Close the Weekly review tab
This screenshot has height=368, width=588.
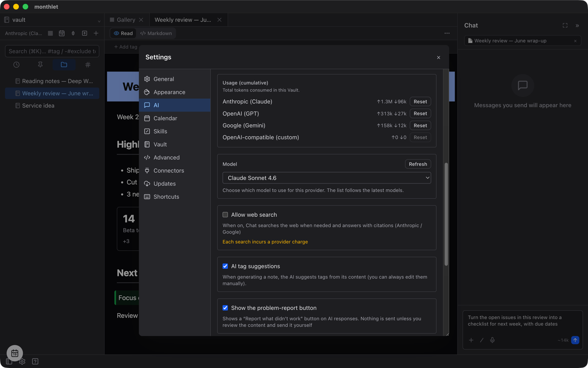219,20
